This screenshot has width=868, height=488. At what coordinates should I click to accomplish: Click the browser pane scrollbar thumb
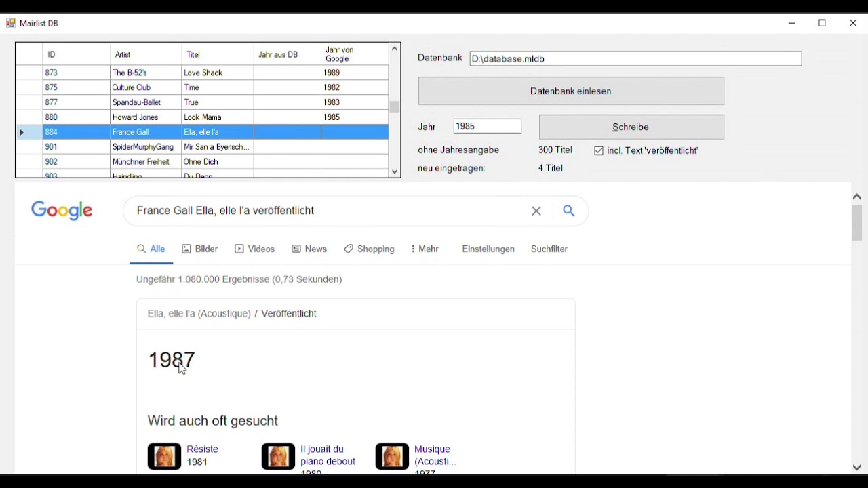(x=857, y=222)
